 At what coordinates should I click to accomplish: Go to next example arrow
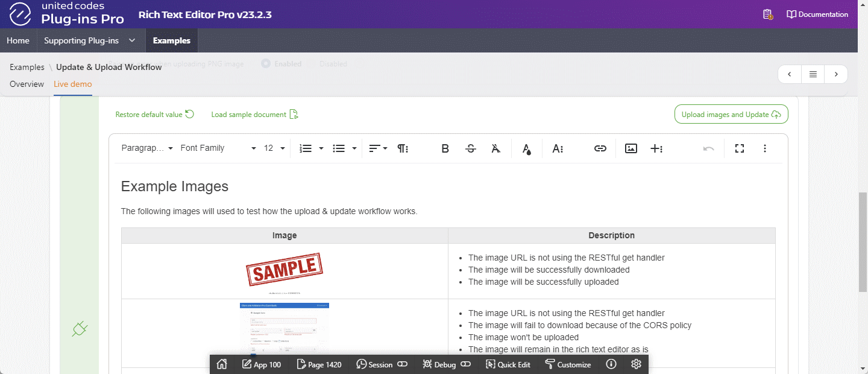(836, 74)
